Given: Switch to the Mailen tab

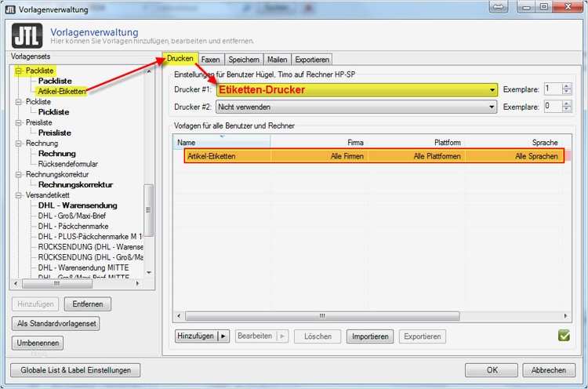Looking at the screenshot, I should tap(277, 60).
